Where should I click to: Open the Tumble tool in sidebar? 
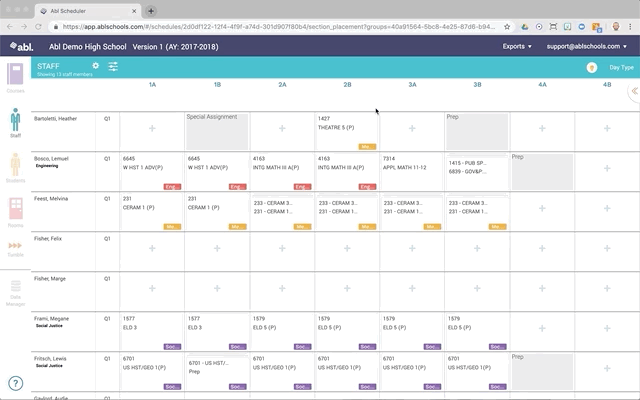click(15, 248)
